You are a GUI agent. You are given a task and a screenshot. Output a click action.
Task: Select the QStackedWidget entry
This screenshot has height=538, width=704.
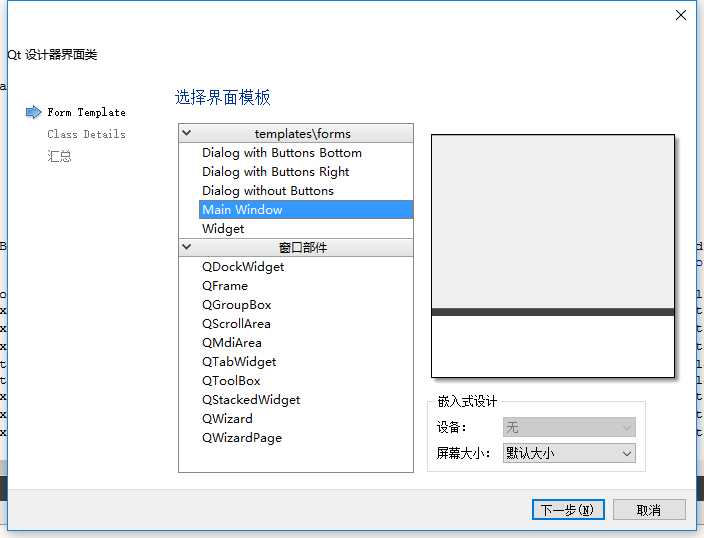point(251,399)
